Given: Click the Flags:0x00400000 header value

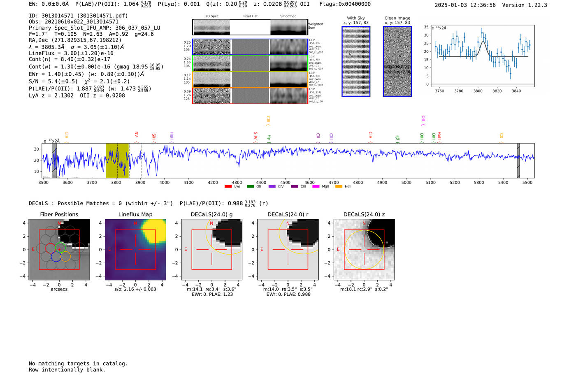Looking at the screenshot, I should click(x=345, y=4).
